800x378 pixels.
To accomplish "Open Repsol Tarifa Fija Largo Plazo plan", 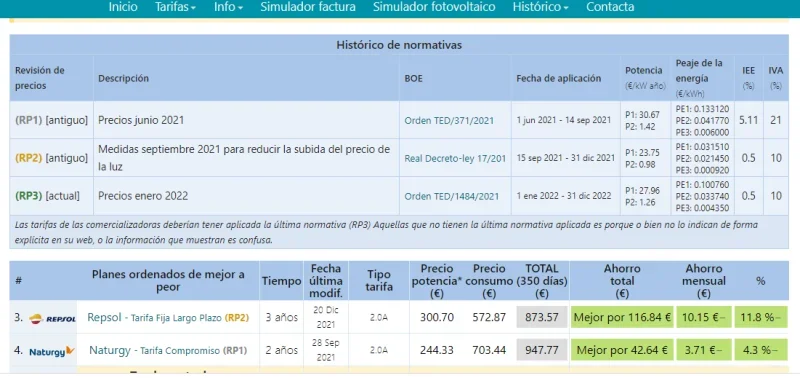I will [x=168, y=318].
